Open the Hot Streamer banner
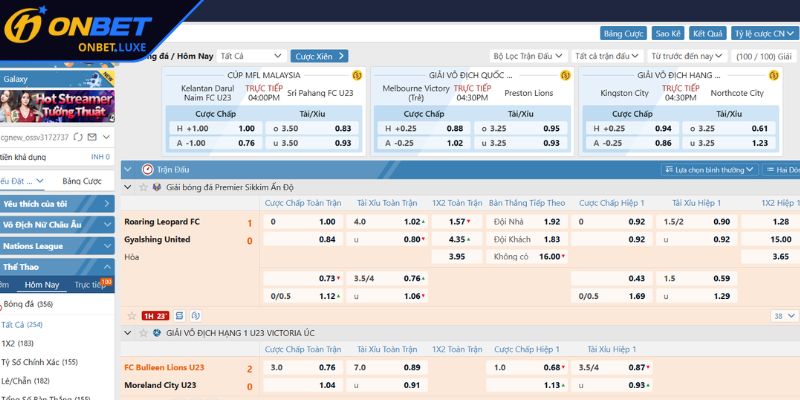This screenshot has height=400, width=800. 58,104
